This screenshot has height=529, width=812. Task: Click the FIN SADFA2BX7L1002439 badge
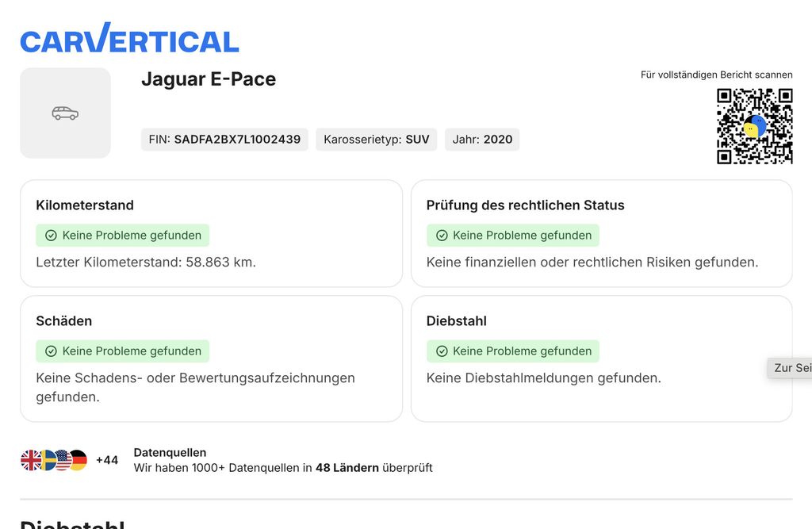pyautogui.click(x=224, y=140)
